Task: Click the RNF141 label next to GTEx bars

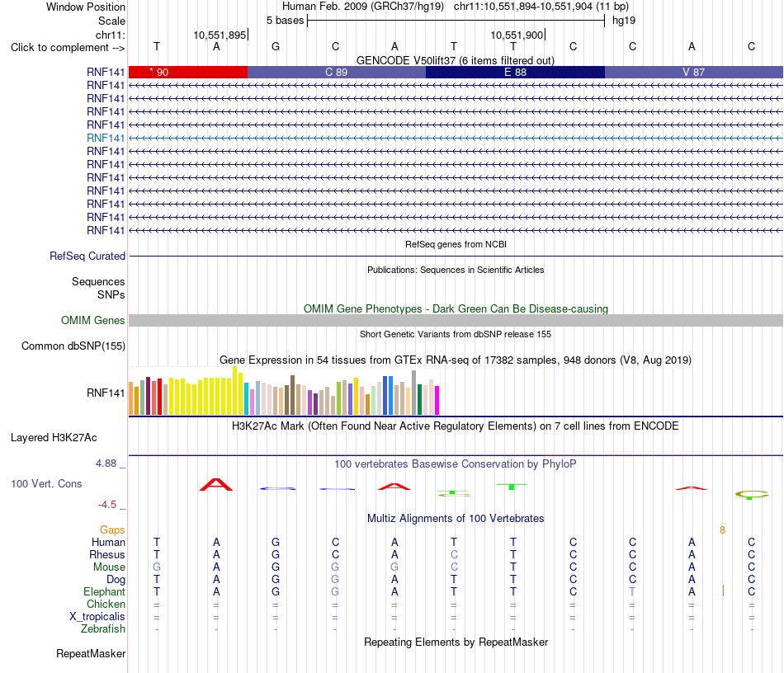Action: coord(106,393)
